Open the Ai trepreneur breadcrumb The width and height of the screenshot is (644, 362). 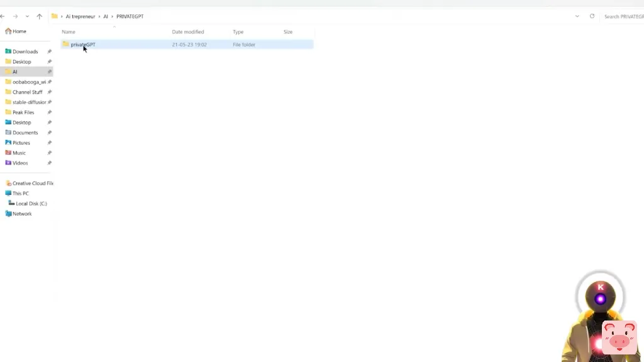pyautogui.click(x=80, y=16)
